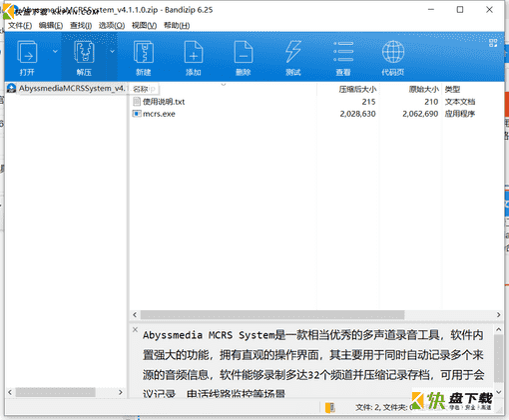
Task: Test the archive with 测试 icon
Action: coord(293,52)
